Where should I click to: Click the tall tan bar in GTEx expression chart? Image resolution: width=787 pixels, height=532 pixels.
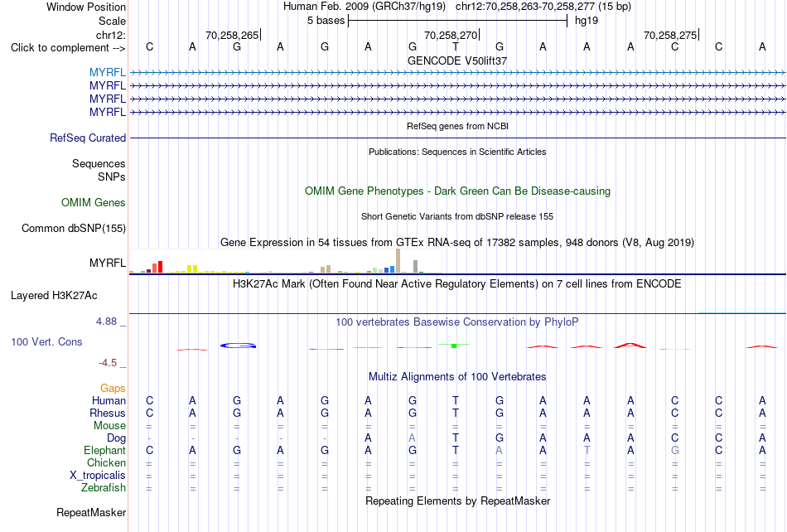398,260
